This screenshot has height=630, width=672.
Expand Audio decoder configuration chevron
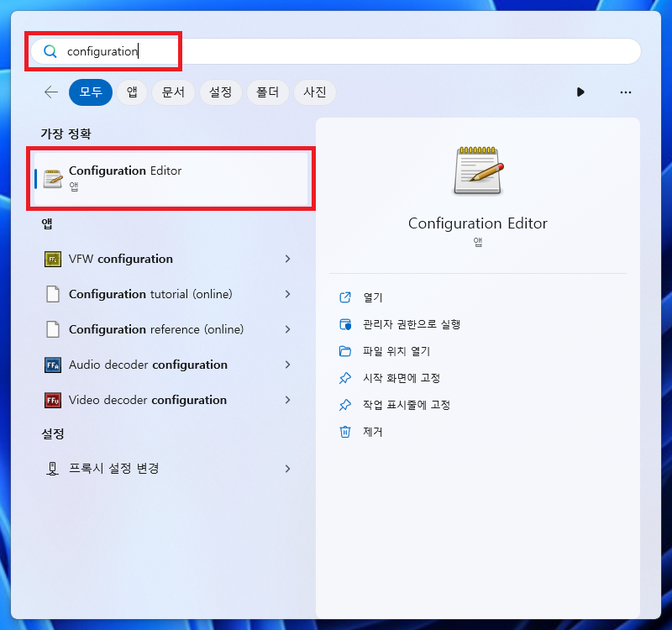tap(287, 365)
